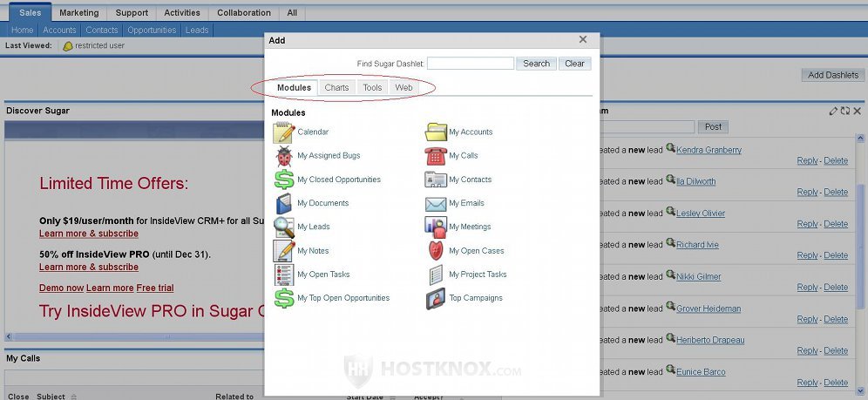This screenshot has height=400, width=868.
Task: Remove stream dashlet with its X icon
Action: (857, 112)
